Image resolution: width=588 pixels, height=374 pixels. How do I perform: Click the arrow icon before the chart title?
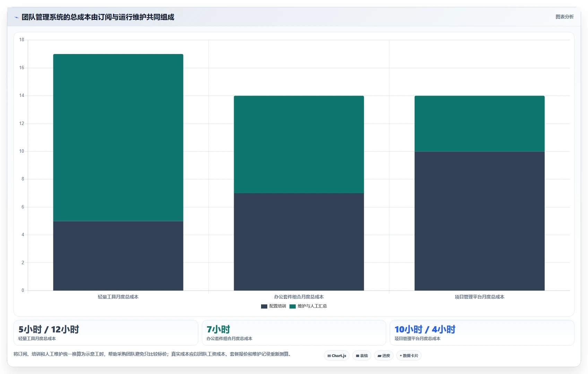pyautogui.click(x=16, y=17)
